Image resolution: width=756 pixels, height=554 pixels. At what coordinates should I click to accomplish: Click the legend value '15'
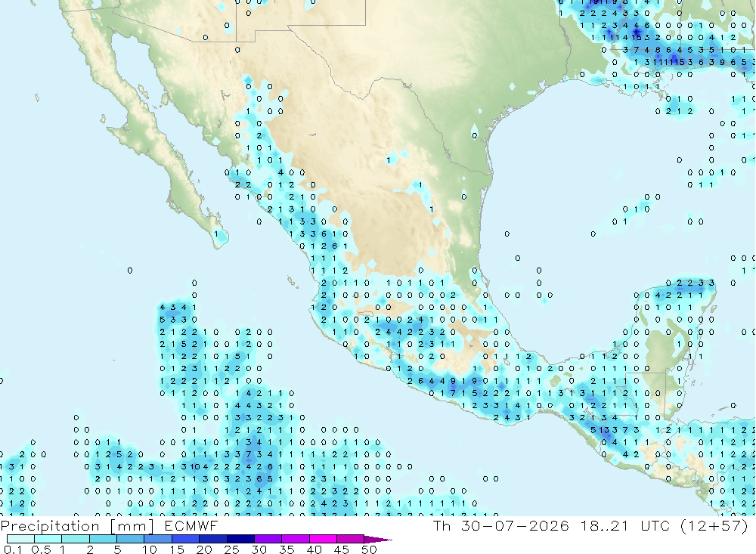click(177, 549)
